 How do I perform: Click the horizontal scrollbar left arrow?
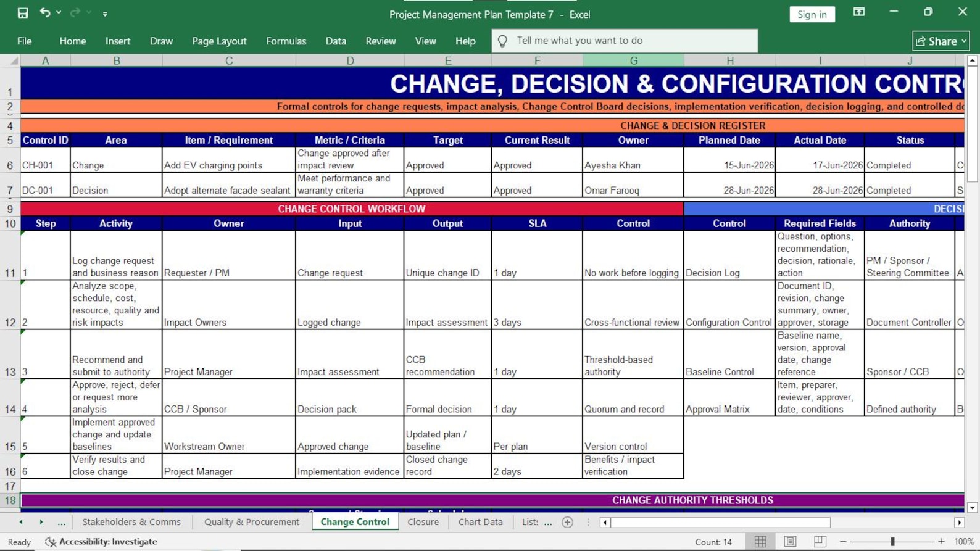(x=605, y=523)
